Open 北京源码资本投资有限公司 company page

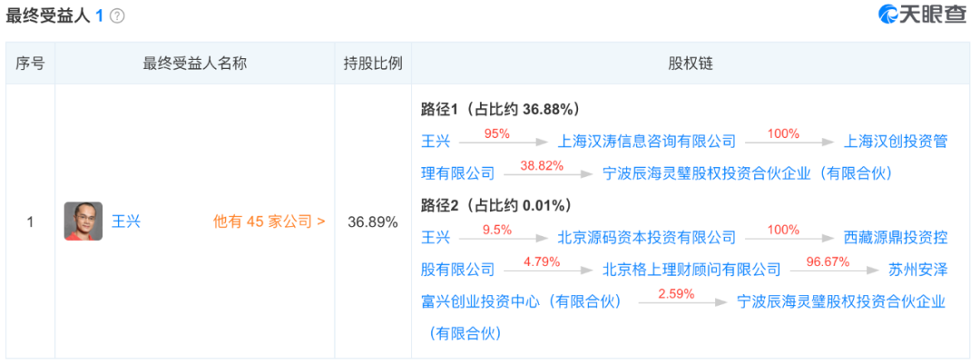pyautogui.click(x=646, y=237)
